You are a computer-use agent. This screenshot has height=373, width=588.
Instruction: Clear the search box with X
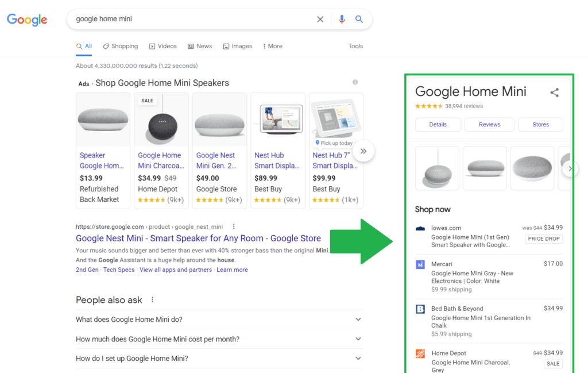click(x=320, y=19)
